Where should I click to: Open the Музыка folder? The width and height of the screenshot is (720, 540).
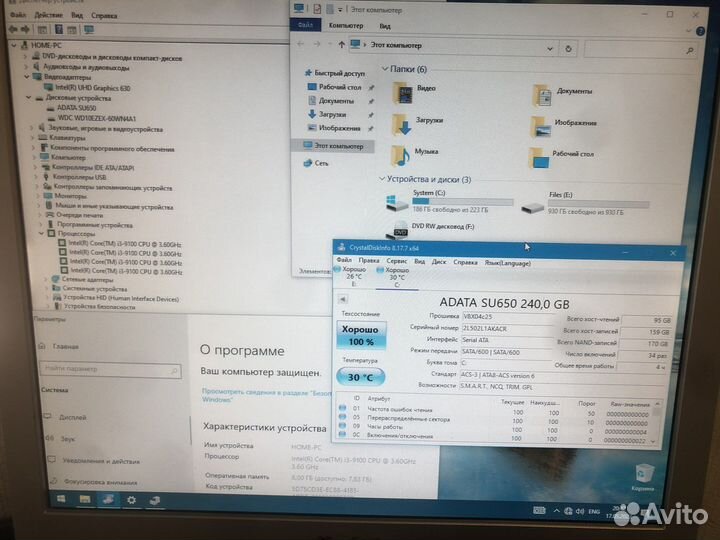[414, 155]
